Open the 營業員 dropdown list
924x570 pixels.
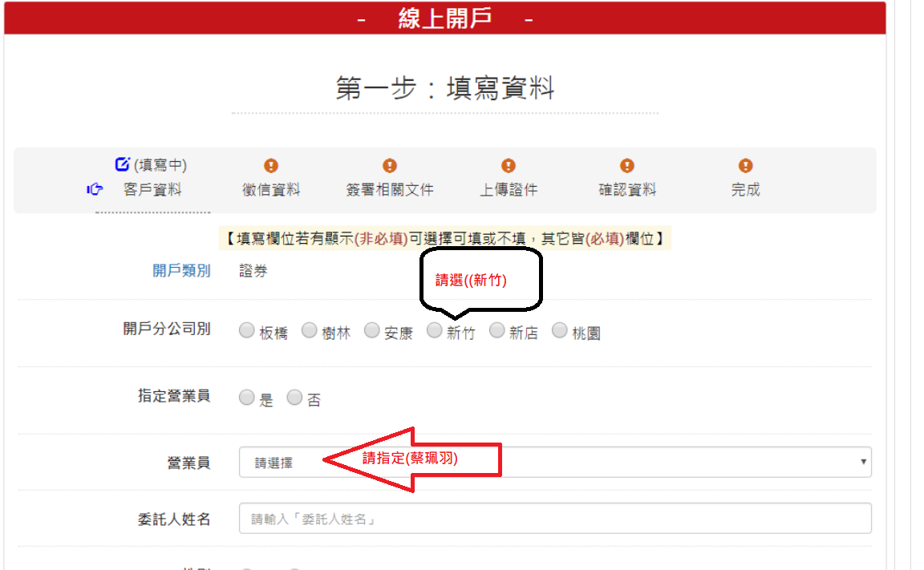[553, 463]
